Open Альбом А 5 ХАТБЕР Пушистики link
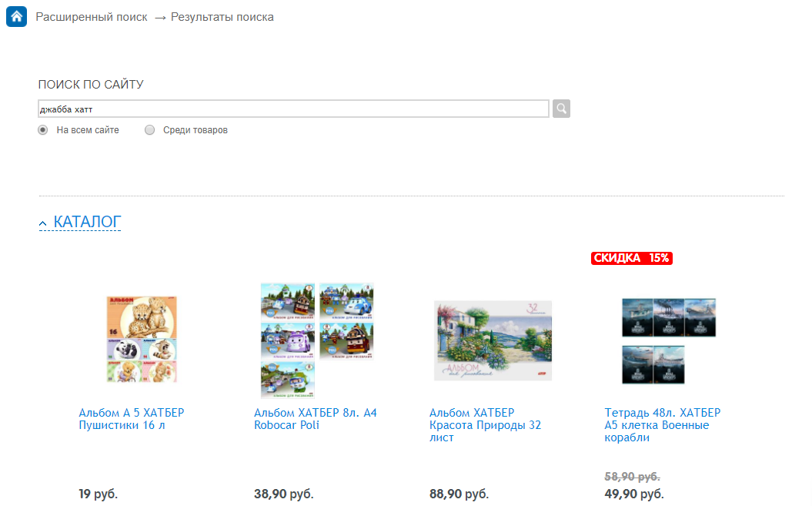Viewport: 812px width, 506px height. pyautogui.click(x=132, y=419)
